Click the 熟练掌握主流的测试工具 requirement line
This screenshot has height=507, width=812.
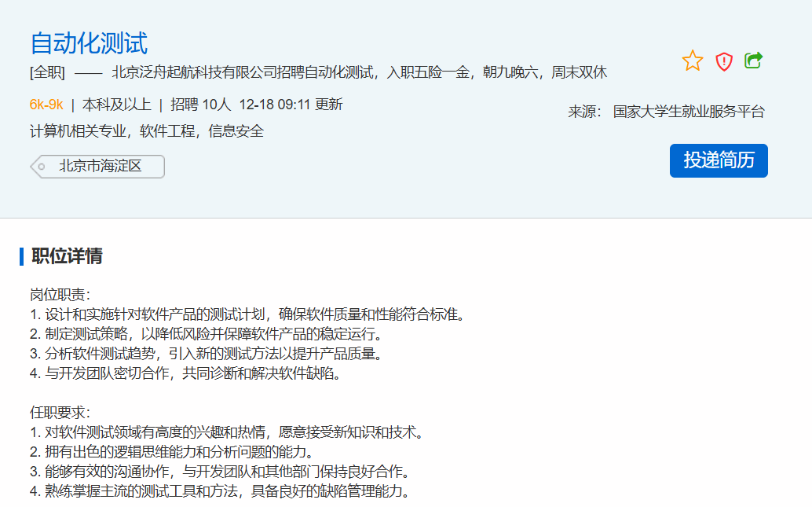tap(220, 491)
